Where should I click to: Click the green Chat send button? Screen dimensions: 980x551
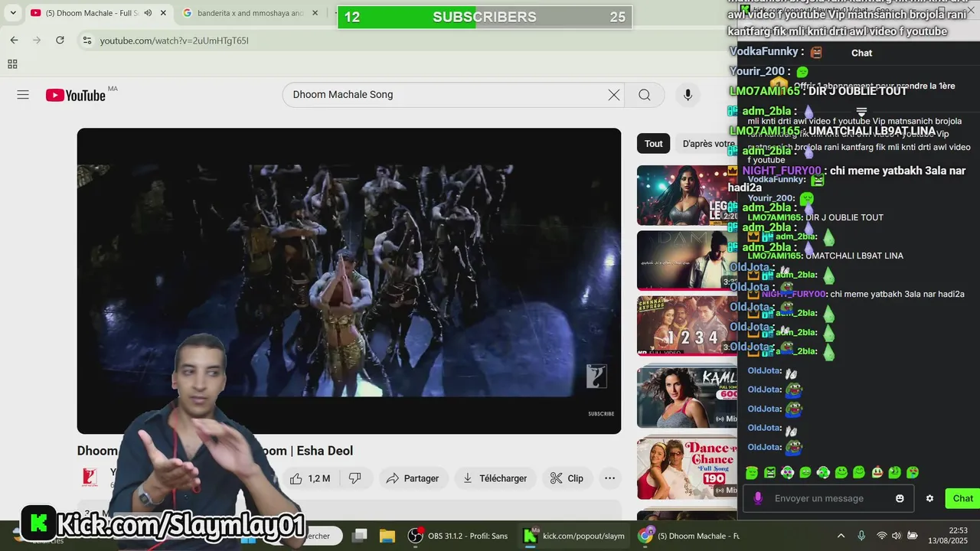962,498
